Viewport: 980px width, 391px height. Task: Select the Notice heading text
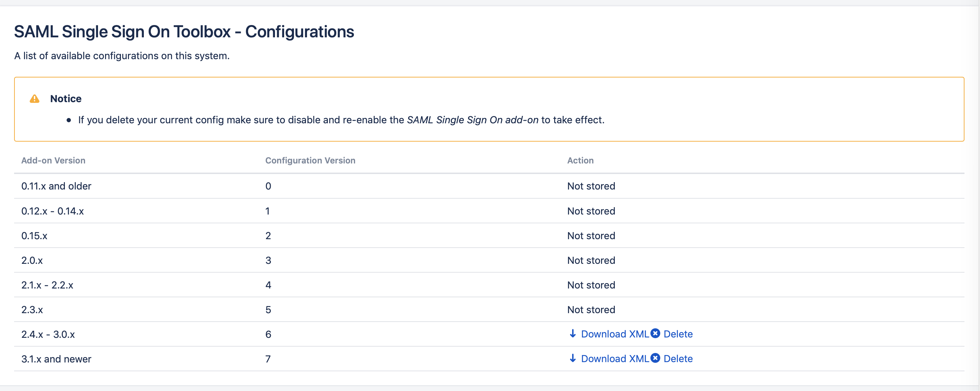click(x=66, y=99)
